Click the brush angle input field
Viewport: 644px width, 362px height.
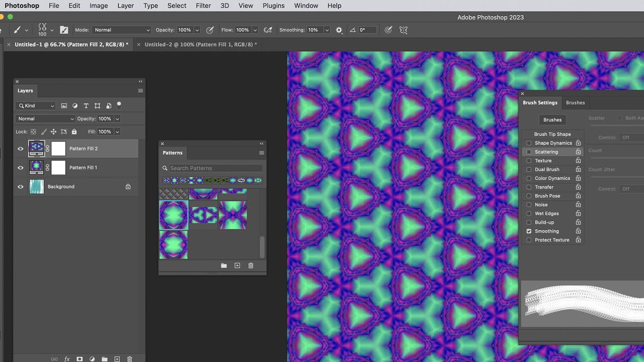coord(367,30)
